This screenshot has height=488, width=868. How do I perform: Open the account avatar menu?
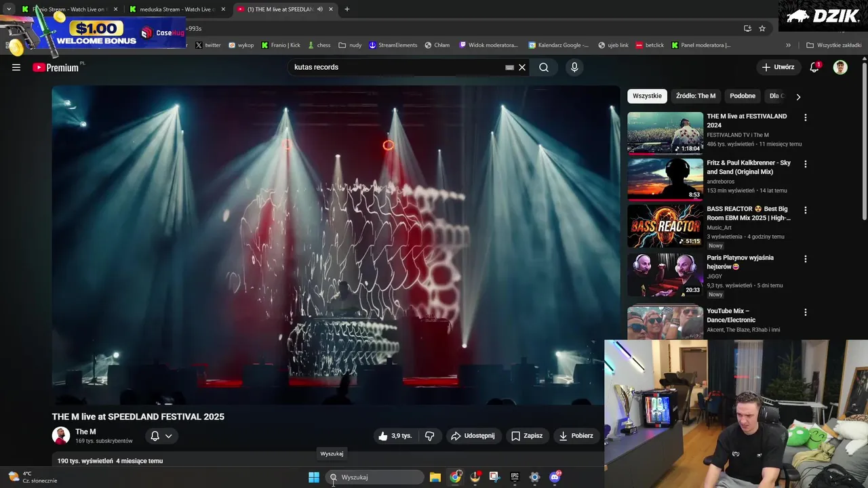pos(840,67)
